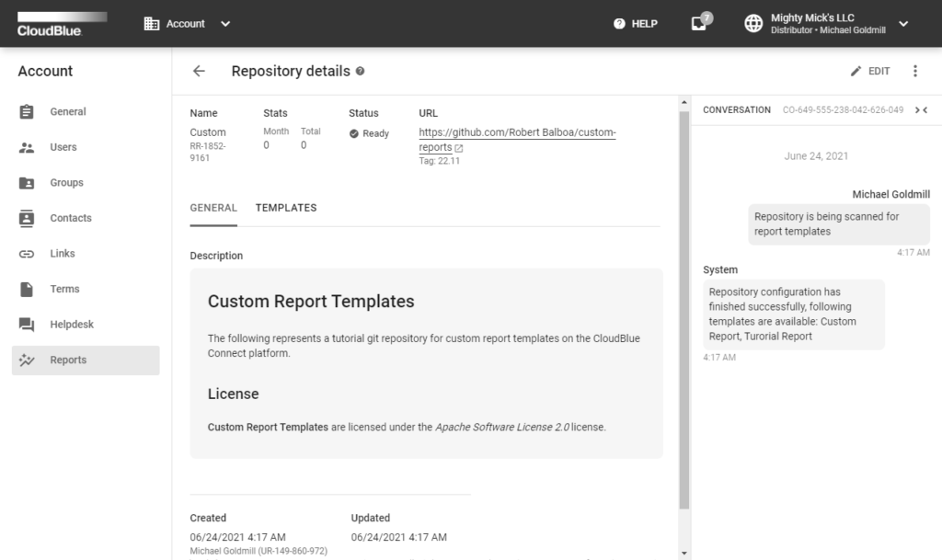
Task: Click the Edit pencil icon
Action: (x=856, y=71)
